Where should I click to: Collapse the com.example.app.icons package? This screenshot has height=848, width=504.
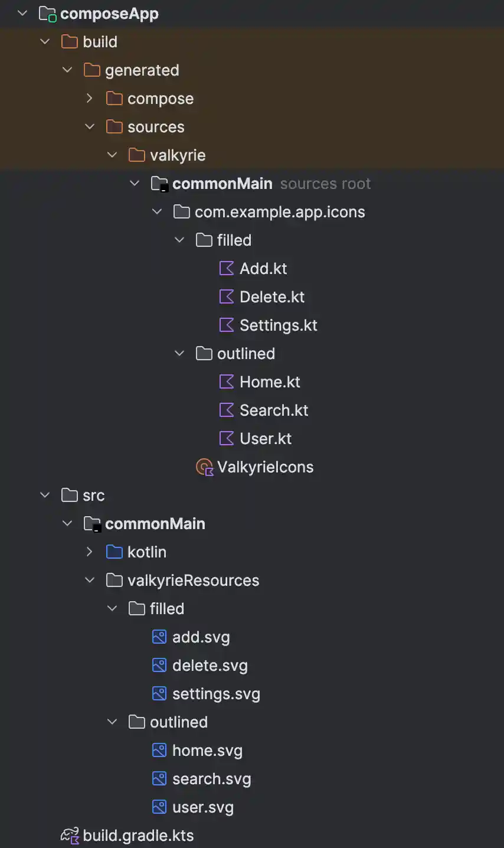coord(157,212)
